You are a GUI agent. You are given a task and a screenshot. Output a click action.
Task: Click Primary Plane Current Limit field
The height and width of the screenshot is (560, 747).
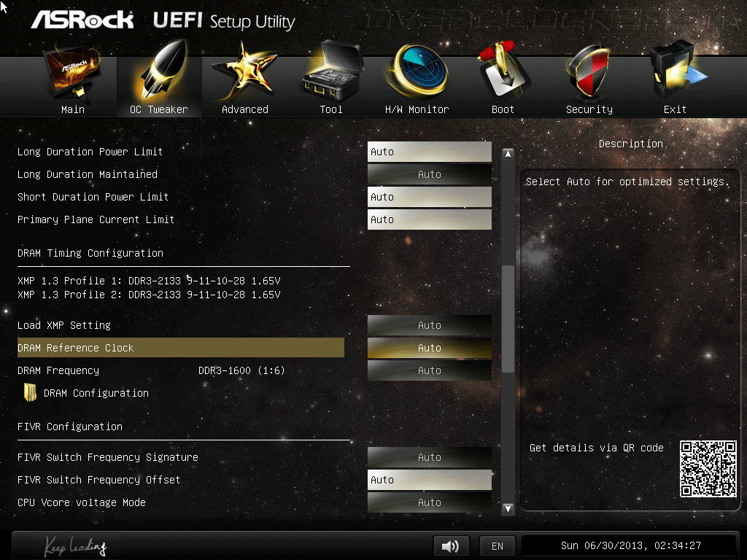click(x=429, y=219)
